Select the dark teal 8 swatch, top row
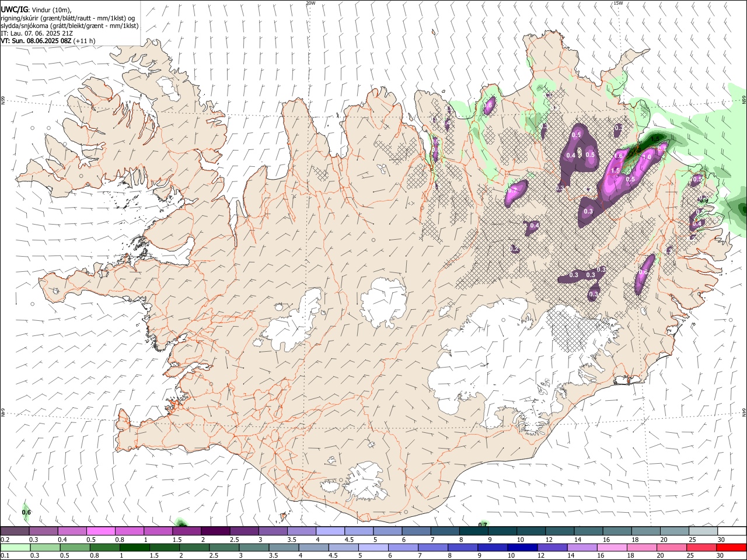 pos(474,531)
